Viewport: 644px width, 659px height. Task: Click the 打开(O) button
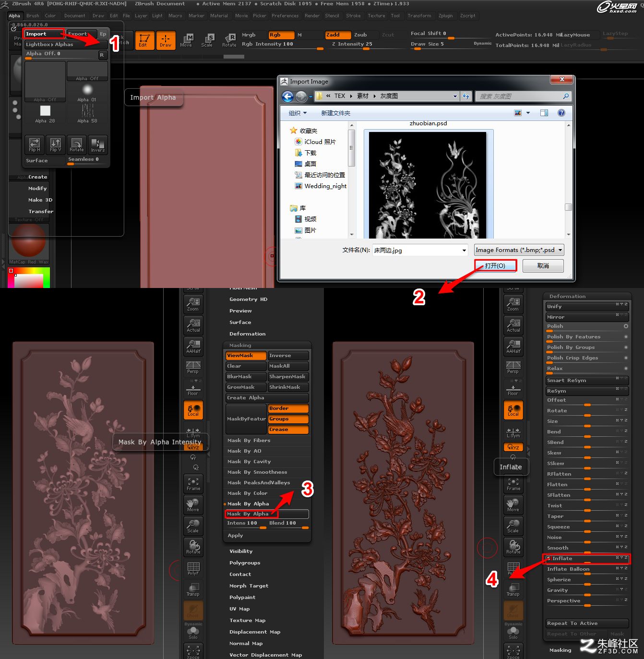click(x=495, y=266)
